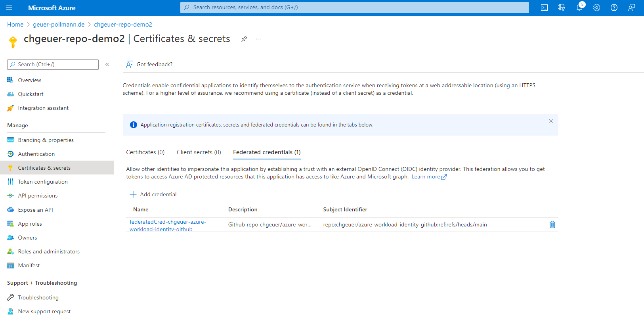Open the Help question mark icon
This screenshot has width=644, height=324.
pos(614,8)
